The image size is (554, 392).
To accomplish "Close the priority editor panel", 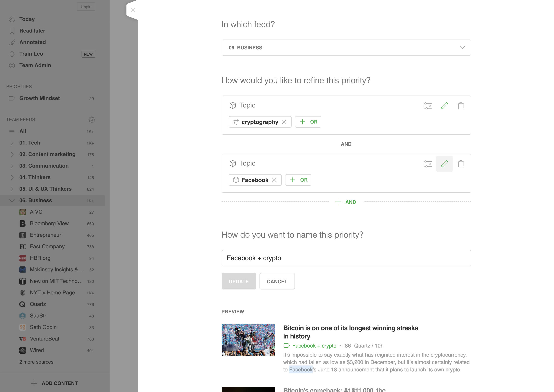I will [x=133, y=10].
